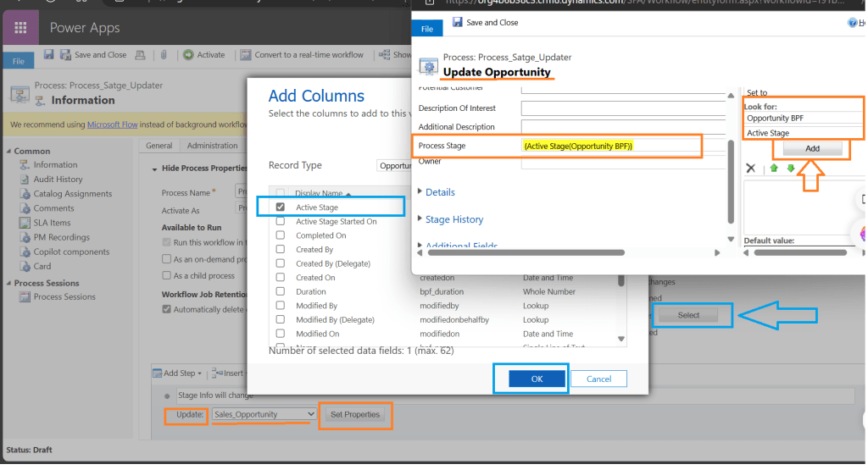Viewport: 868px width, 470px height.
Task: Check Active Stage Started On column
Action: click(280, 221)
